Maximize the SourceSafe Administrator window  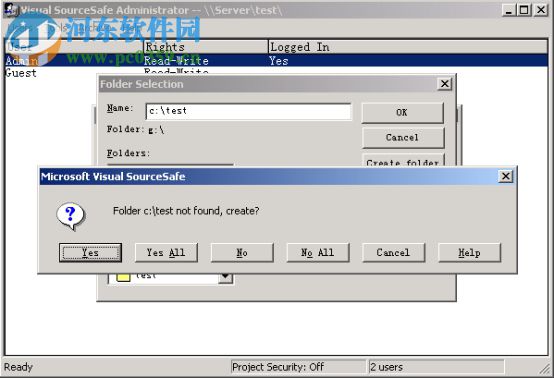pyautogui.click(x=524, y=10)
